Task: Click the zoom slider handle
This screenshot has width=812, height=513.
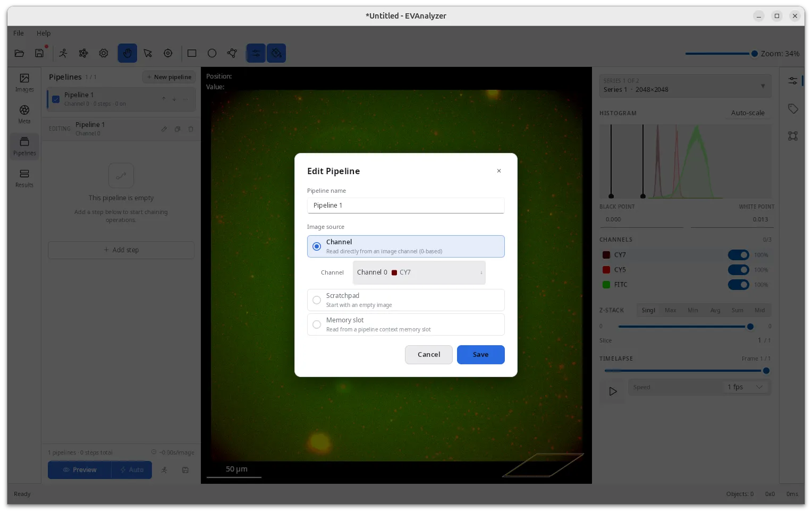Action: tap(754, 54)
